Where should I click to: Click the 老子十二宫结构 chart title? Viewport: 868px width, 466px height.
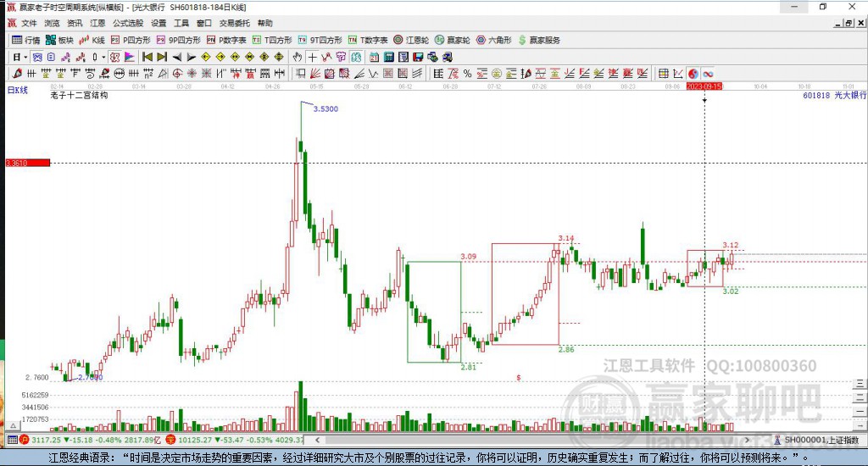coord(79,95)
